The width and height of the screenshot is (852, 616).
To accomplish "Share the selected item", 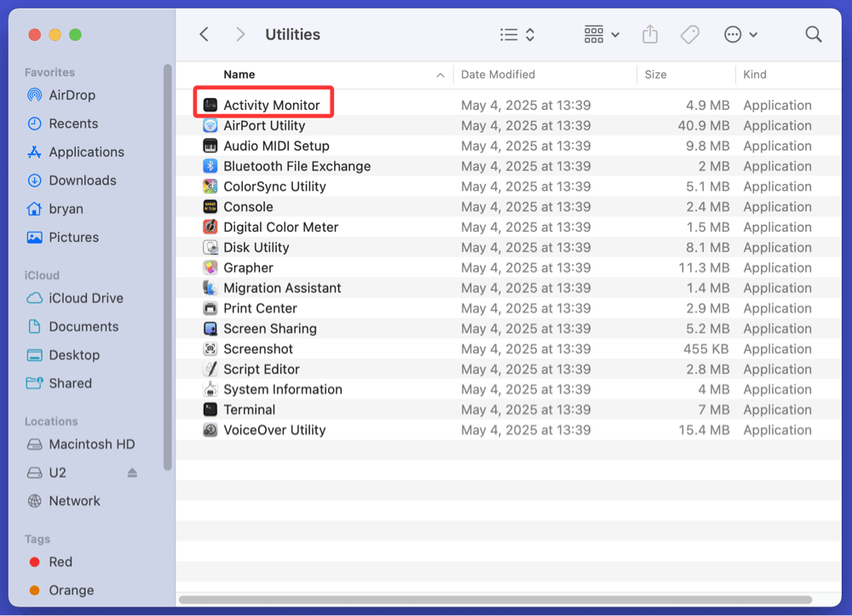I will 649,34.
